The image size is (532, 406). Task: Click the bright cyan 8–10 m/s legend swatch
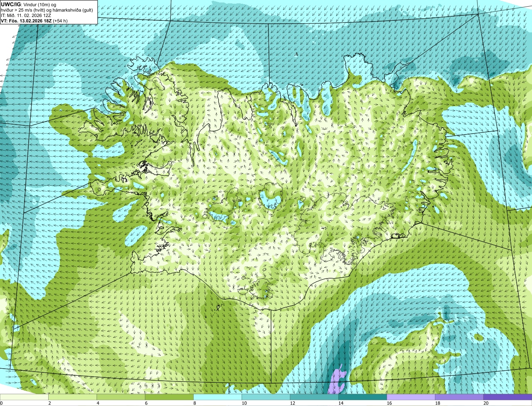[x=218, y=397]
